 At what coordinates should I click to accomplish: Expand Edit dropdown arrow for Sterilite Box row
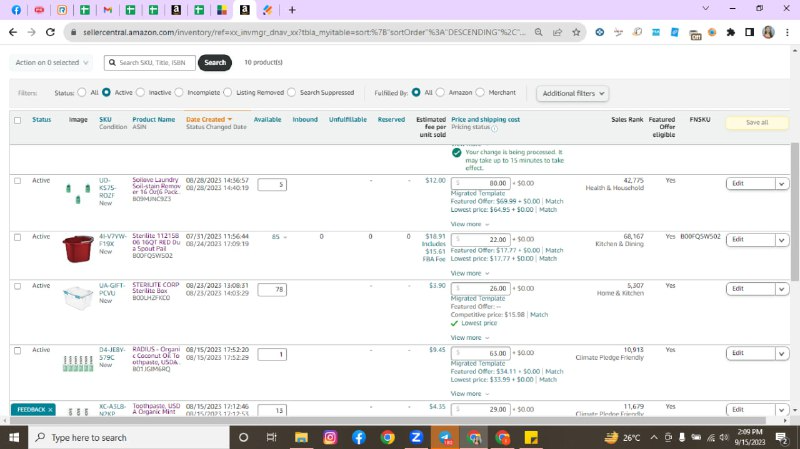(782, 289)
